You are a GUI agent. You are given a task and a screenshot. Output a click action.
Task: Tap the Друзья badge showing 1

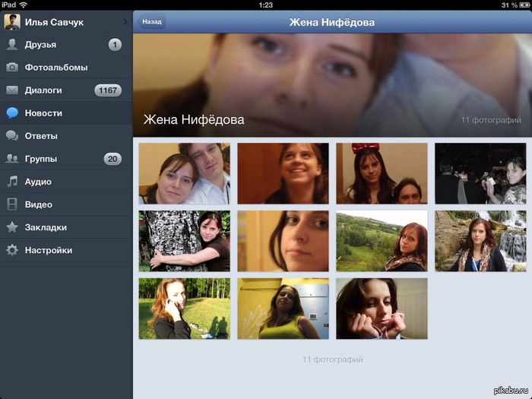click(x=115, y=45)
